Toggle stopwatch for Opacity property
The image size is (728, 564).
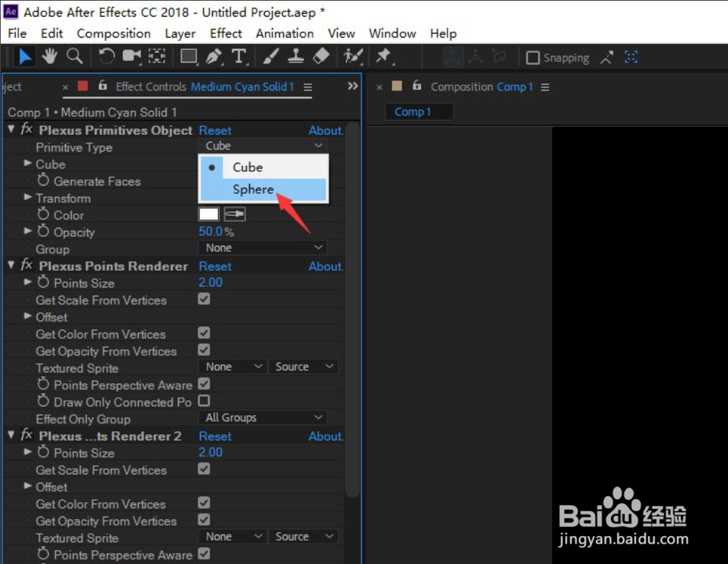tap(43, 231)
